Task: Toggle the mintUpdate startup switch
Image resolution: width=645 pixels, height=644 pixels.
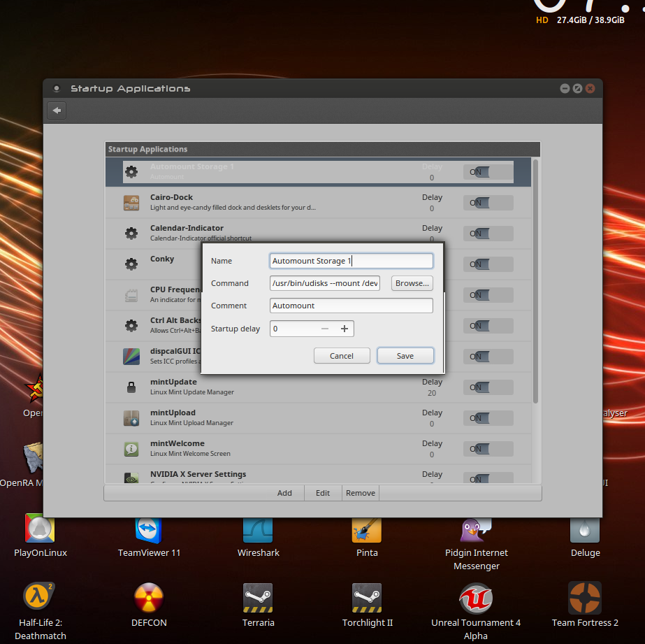Action: tap(488, 387)
